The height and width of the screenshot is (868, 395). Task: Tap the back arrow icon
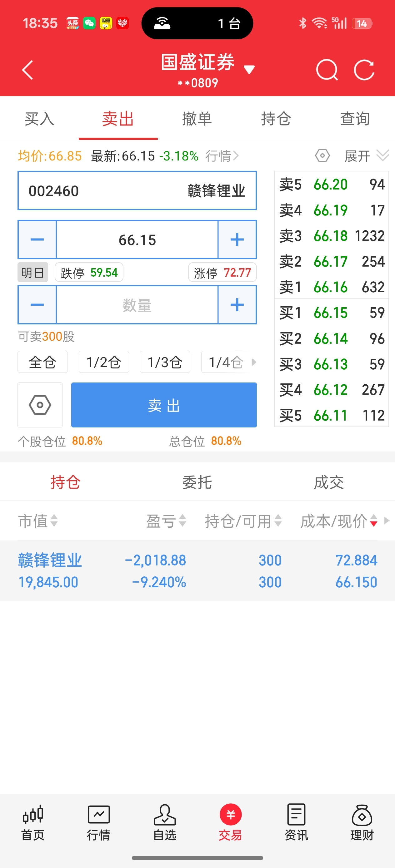click(28, 70)
